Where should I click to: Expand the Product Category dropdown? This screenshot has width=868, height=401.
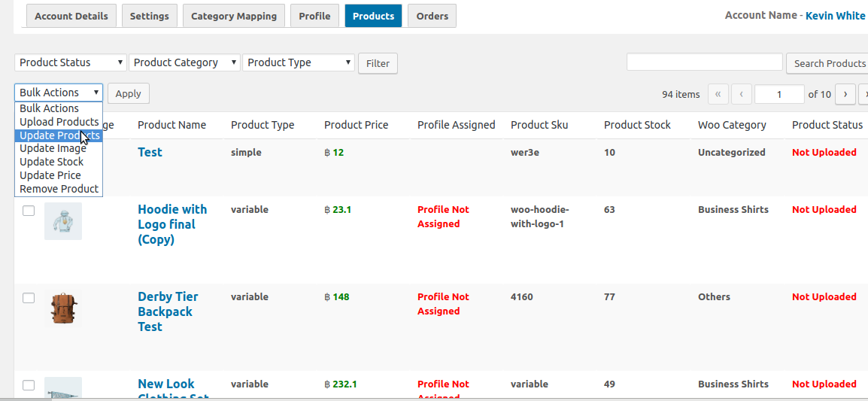click(x=184, y=62)
